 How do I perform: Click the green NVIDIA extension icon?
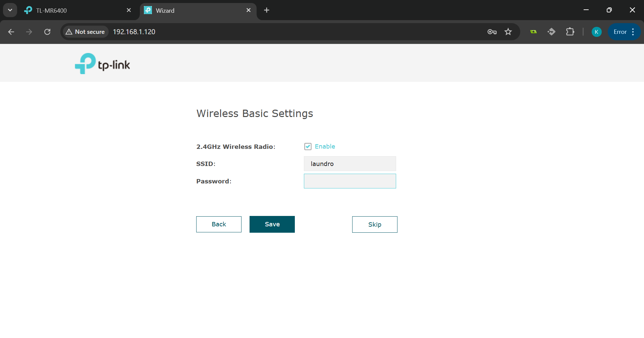point(533,32)
